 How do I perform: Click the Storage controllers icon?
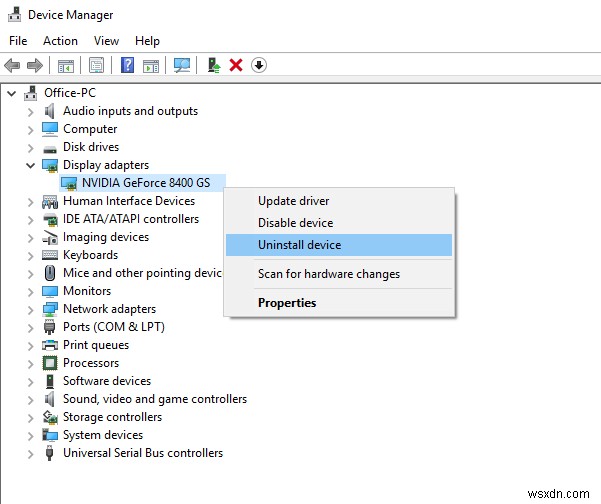click(x=50, y=417)
